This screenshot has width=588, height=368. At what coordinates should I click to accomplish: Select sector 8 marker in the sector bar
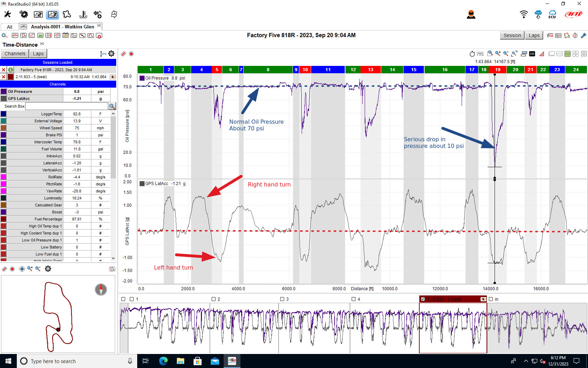pos(268,70)
